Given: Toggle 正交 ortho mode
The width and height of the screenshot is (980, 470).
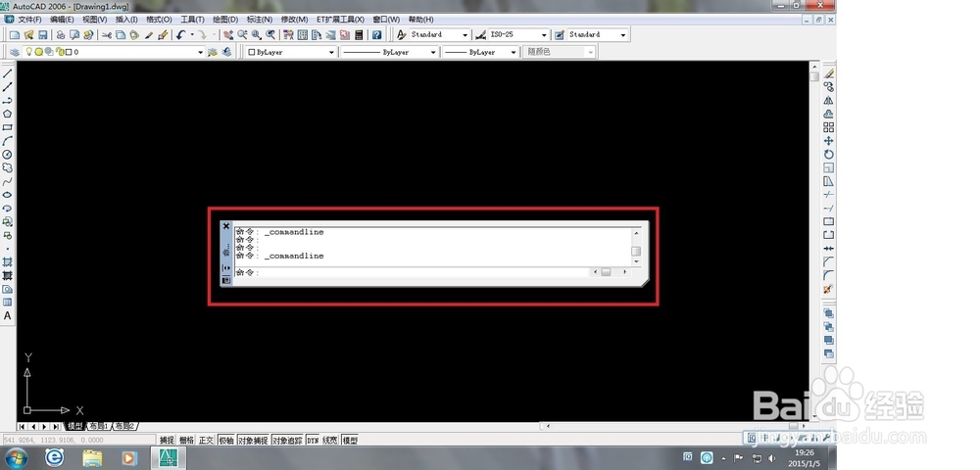Looking at the screenshot, I should (206, 440).
